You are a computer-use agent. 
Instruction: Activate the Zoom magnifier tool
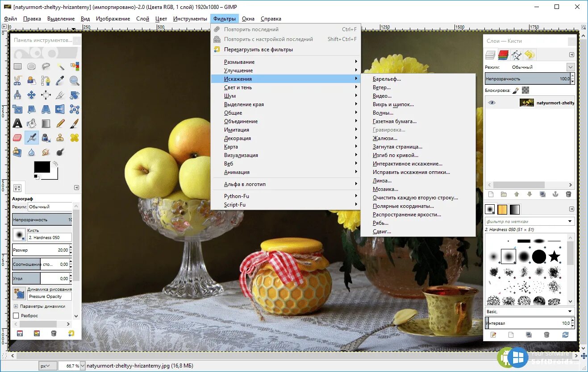pos(75,81)
